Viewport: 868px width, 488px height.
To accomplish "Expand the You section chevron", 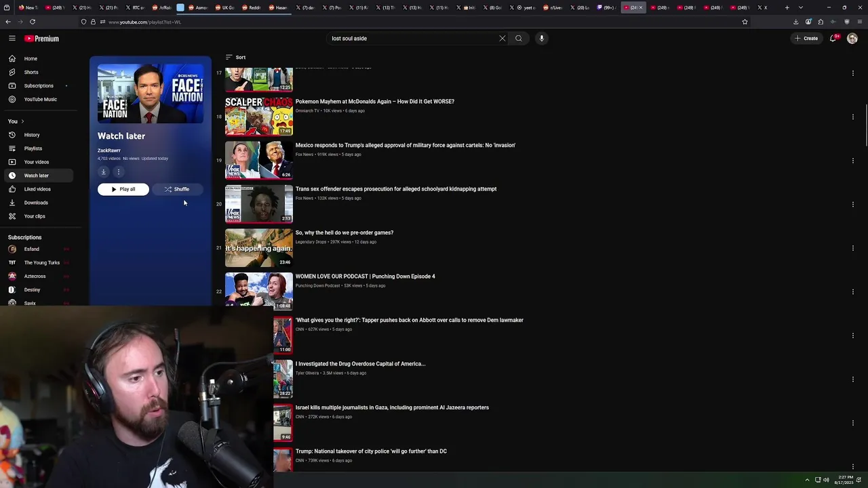I will 22,121.
